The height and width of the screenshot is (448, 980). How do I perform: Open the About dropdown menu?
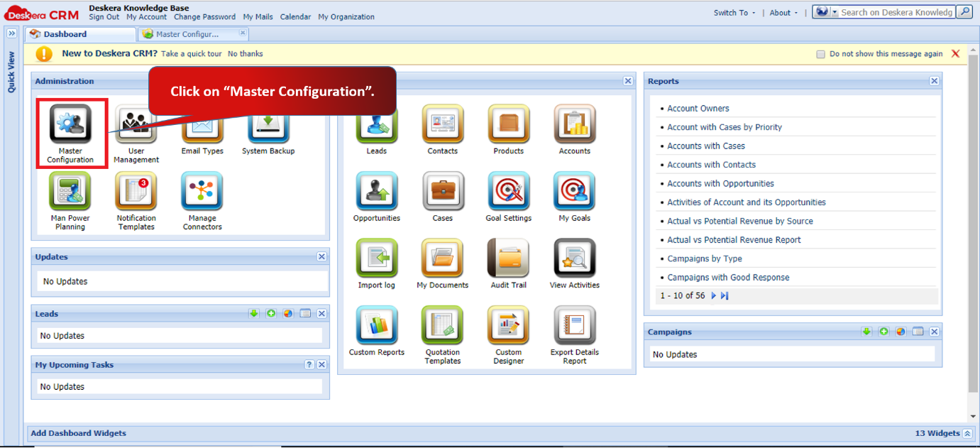pyautogui.click(x=783, y=13)
